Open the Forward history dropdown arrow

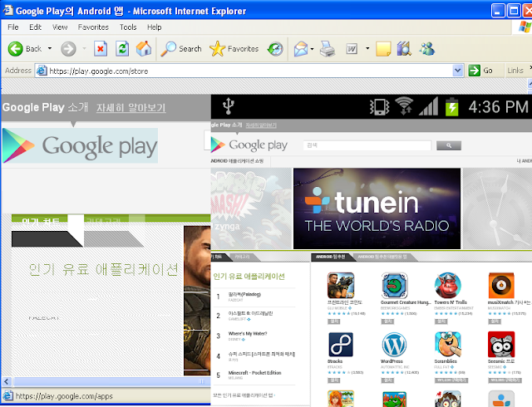(x=84, y=48)
